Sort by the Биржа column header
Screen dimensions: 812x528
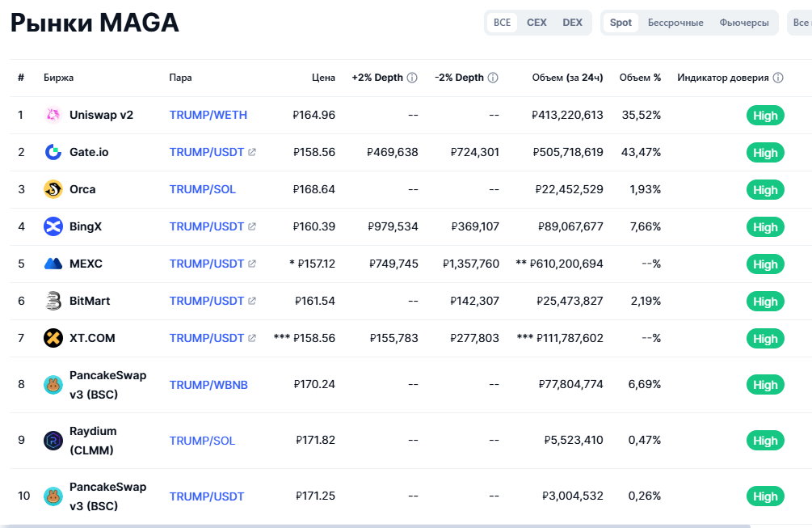(58, 78)
